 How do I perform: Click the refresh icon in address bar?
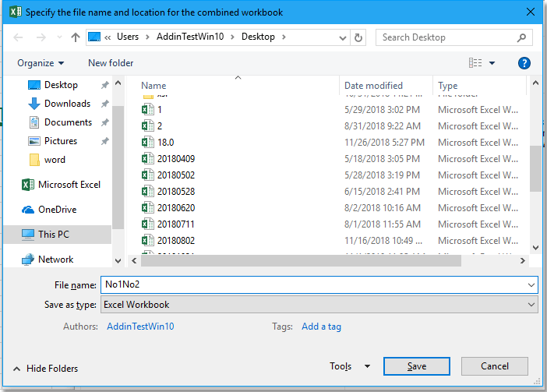358,37
